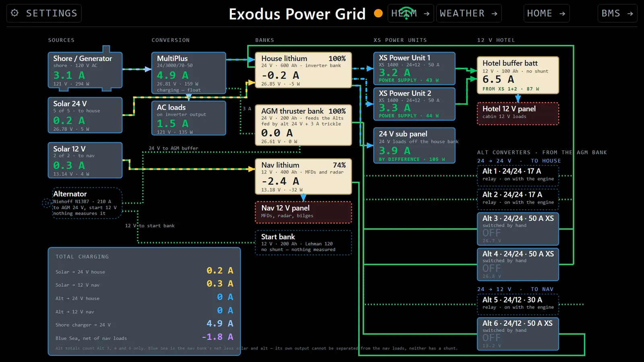Click the '24 → 24 V · TO HOUSE' label

click(519, 161)
